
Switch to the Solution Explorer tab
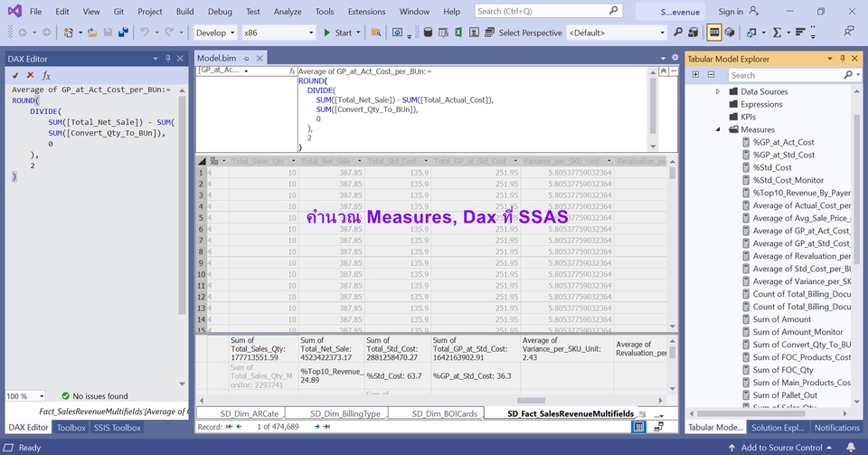click(778, 427)
